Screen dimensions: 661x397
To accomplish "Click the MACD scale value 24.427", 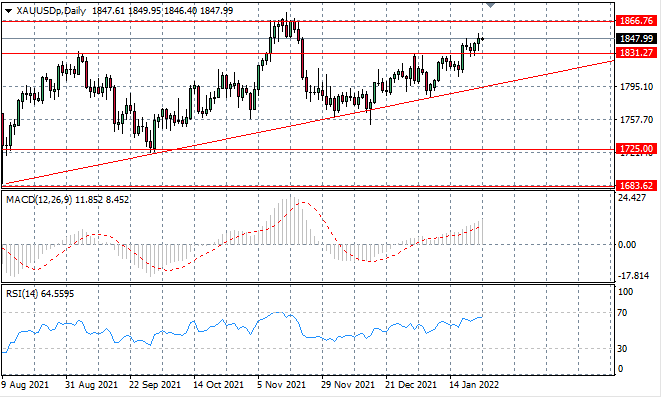I will [632, 198].
